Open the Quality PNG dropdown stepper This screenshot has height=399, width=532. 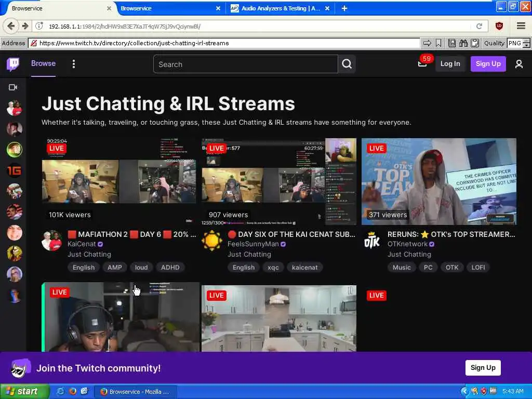coord(526,43)
